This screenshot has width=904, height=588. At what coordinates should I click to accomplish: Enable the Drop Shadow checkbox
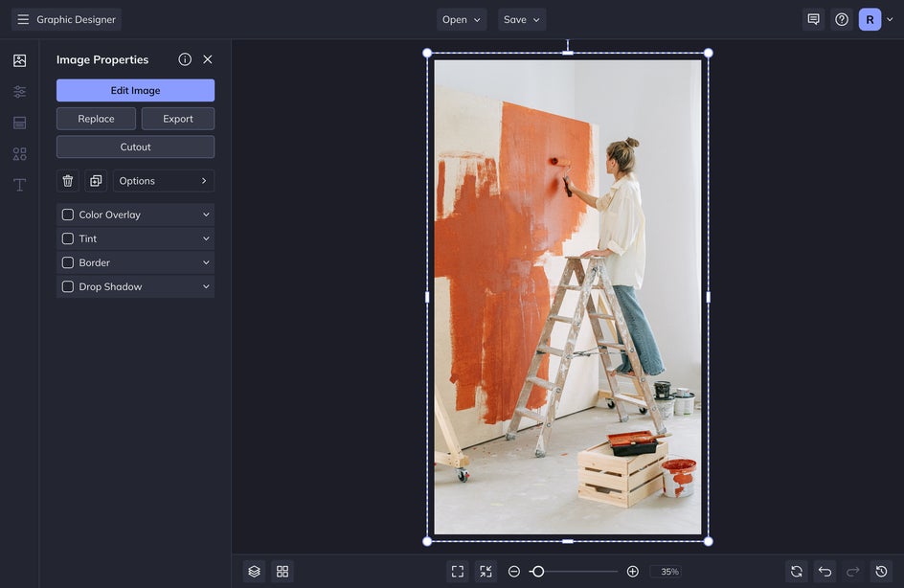67,286
